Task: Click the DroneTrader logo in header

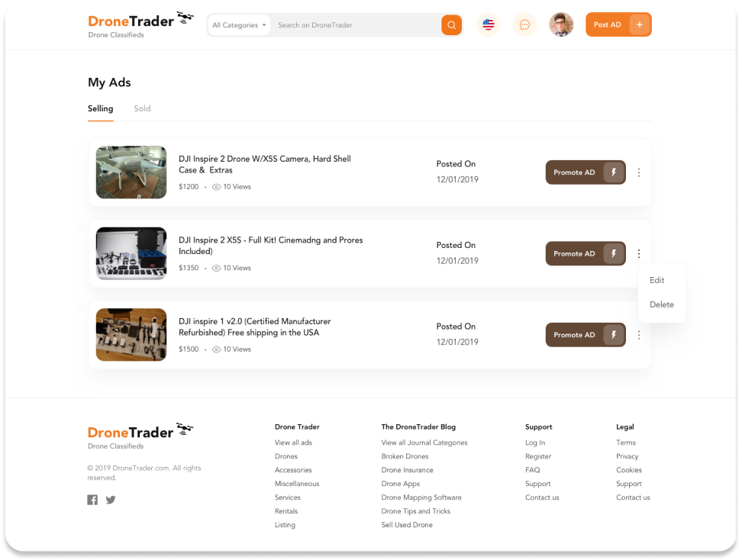Action: click(x=141, y=24)
